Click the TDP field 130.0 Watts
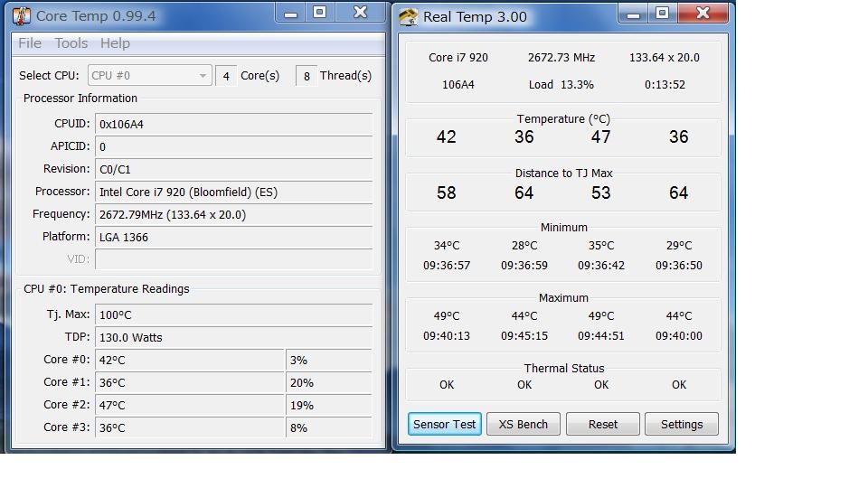Image resolution: width=868 pixels, height=488 pixels. [233, 337]
